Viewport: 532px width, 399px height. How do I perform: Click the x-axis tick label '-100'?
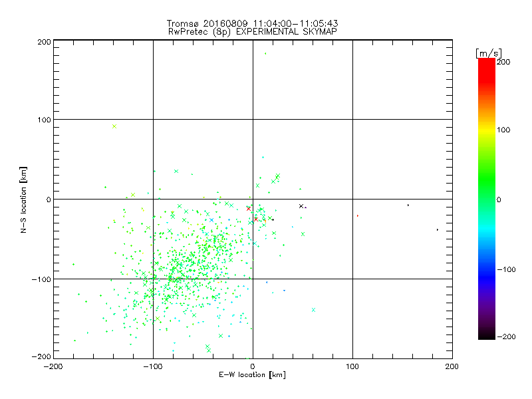pyautogui.click(x=153, y=366)
